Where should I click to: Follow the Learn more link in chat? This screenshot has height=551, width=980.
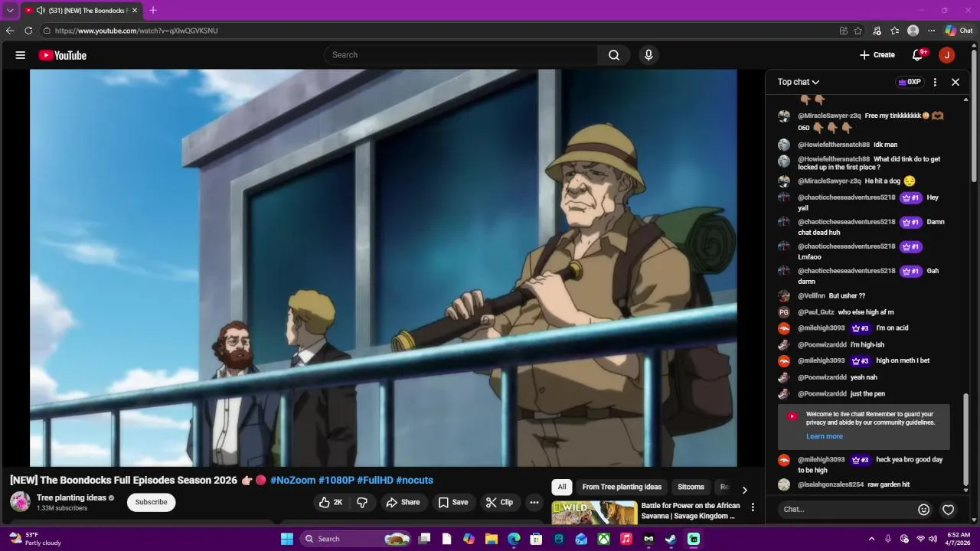tap(825, 436)
